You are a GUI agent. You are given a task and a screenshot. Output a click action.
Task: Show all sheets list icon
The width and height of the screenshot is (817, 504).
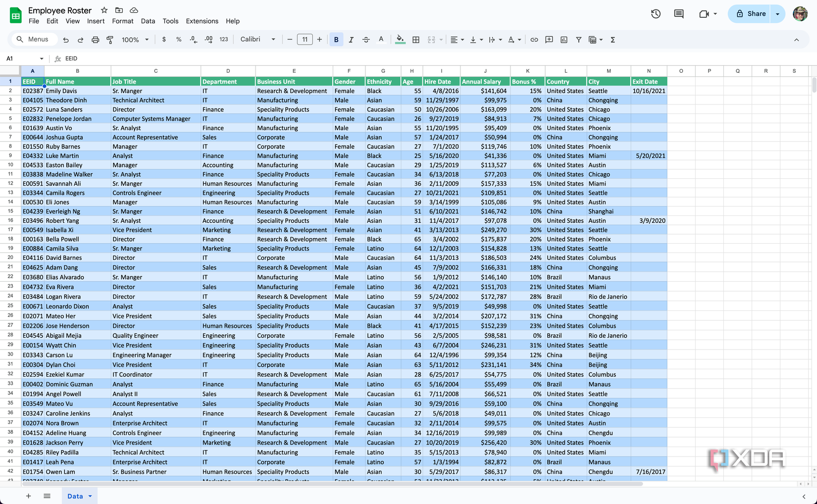pos(47,496)
